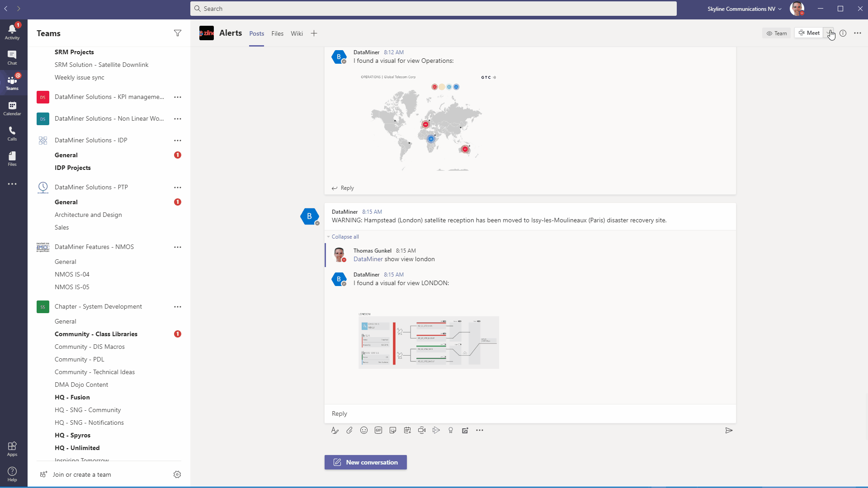Open the IDP Projects channel
The height and width of the screenshot is (488, 868).
(x=72, y=168)
